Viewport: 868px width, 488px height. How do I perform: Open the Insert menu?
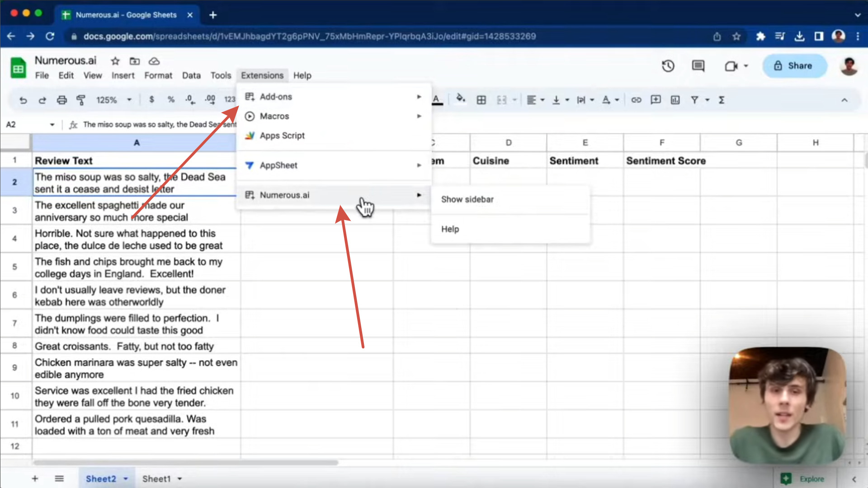pyautogui.click(x=123, y=75)
